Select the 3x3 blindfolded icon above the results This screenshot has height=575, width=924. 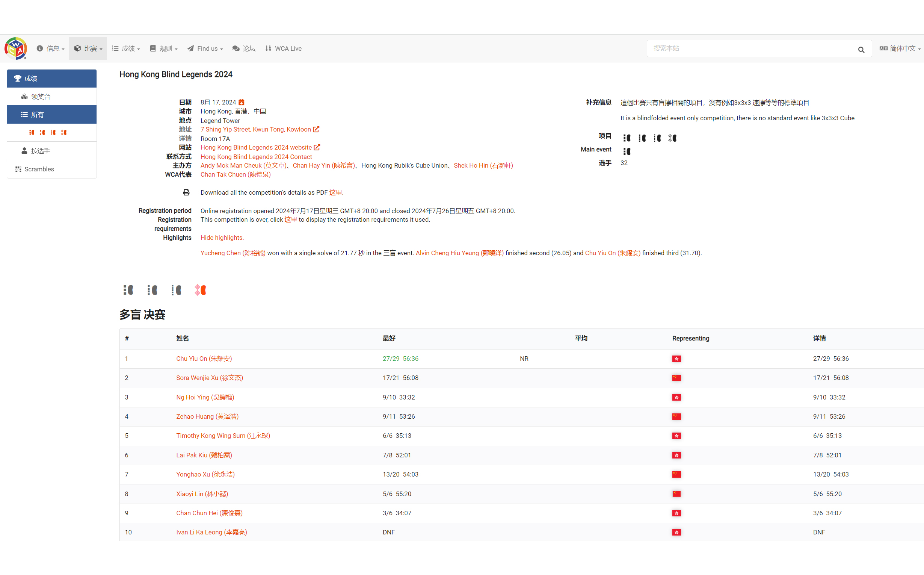pos(128,290)
